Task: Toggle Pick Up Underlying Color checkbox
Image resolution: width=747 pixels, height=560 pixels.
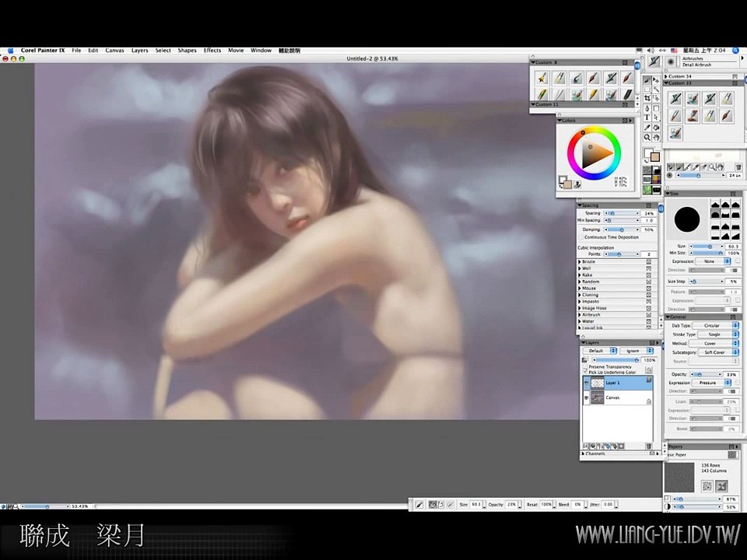Action: 585,371
